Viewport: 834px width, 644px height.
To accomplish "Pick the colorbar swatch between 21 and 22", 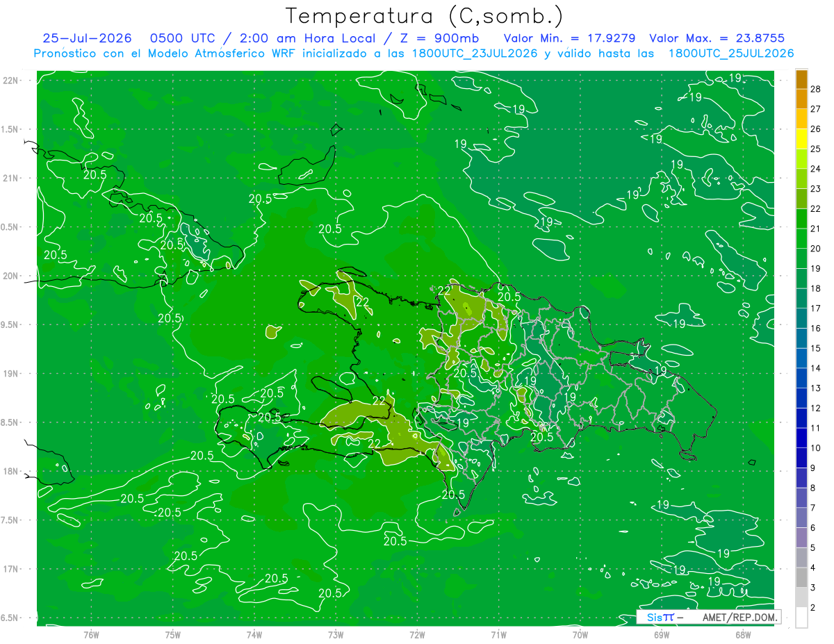I will [801, 219].
